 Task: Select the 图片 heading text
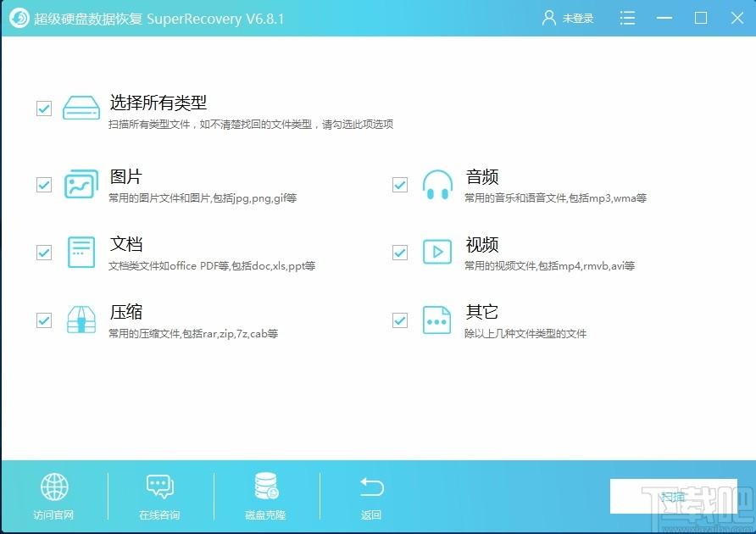coord(125,176)
